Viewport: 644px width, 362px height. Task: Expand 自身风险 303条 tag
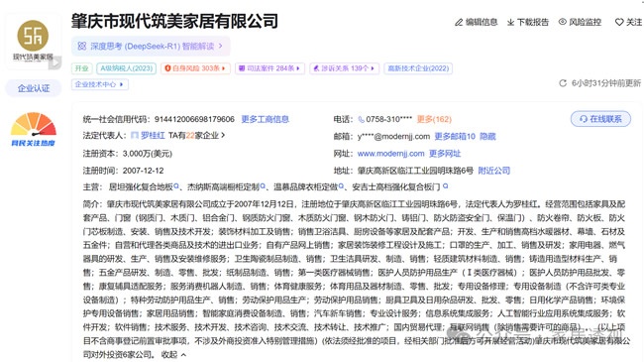pos(195,68)
